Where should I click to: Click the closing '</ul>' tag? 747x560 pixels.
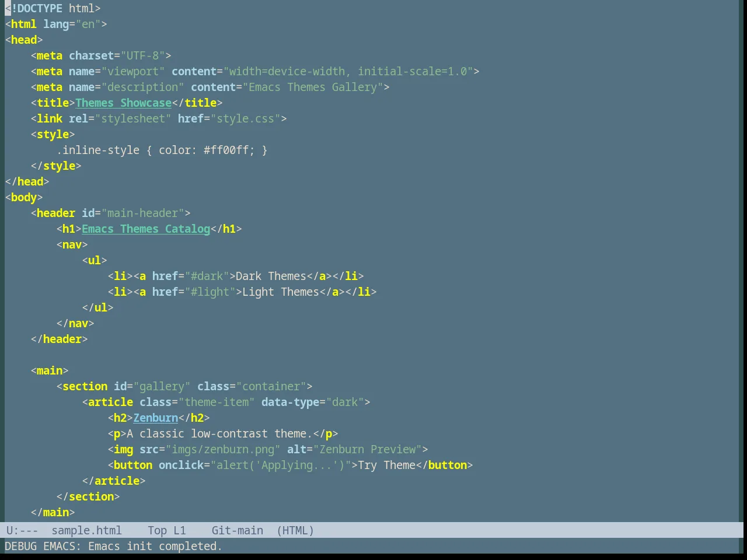(97, 307)
